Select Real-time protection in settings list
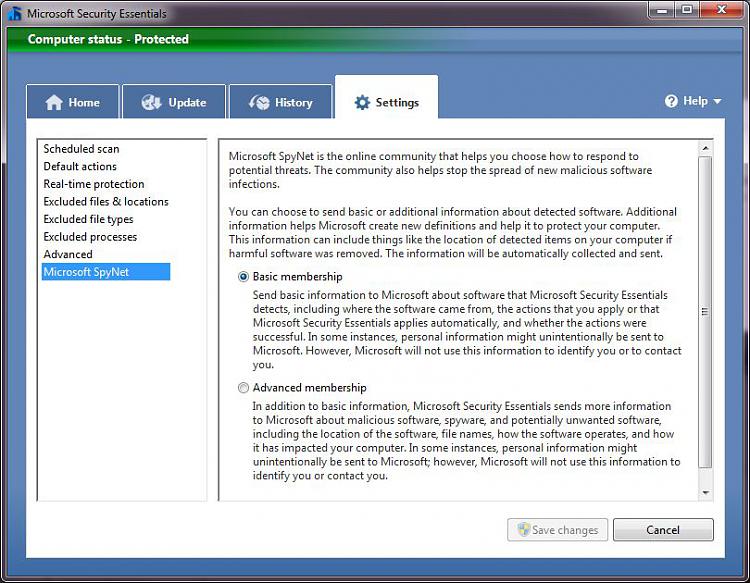 pyautogui.click(x=94, y=184)
